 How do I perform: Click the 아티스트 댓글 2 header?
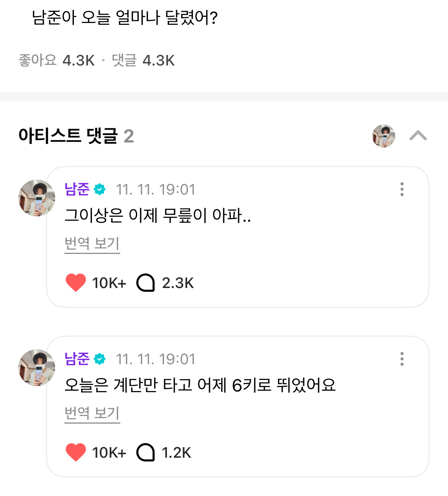click(x=76, y=136)
